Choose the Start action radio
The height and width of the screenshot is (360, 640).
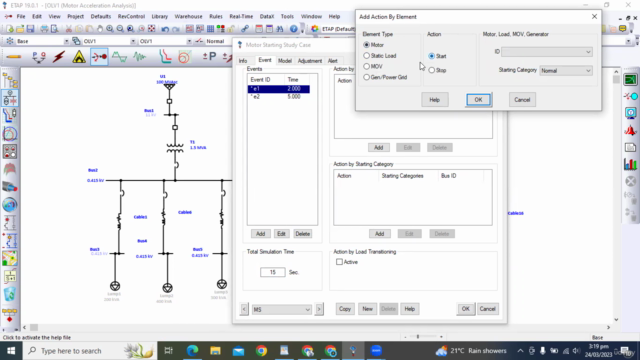432,56
